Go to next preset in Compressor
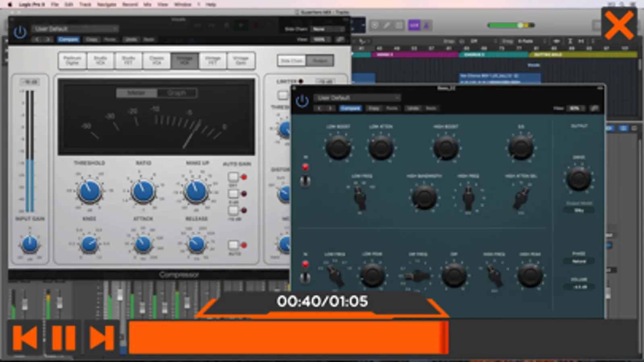 [x=48, y=39]
